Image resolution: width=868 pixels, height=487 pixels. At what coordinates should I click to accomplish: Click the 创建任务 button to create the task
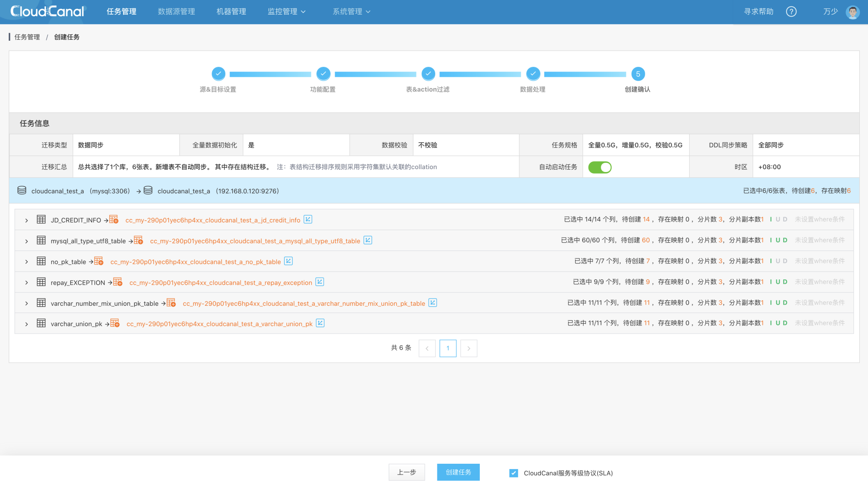pyautogui.click(x=458, y=472)
